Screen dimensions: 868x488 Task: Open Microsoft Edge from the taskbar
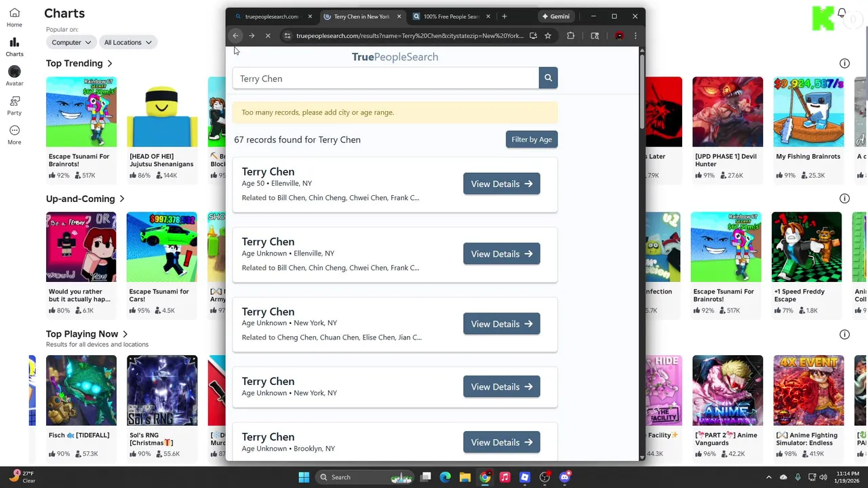(x=446, y=477)
